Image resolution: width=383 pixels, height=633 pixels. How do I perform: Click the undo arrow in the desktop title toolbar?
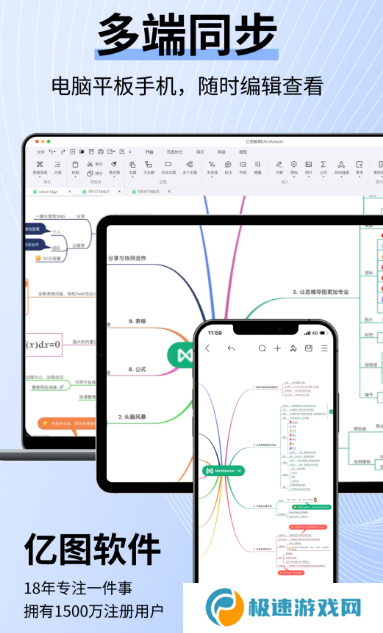(52, 152)
